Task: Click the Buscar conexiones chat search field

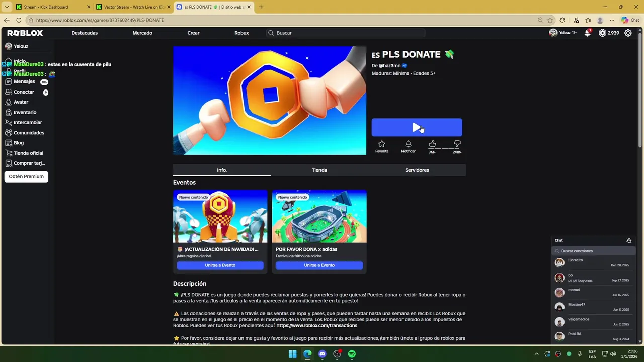Action: click(x=593, y=251)
